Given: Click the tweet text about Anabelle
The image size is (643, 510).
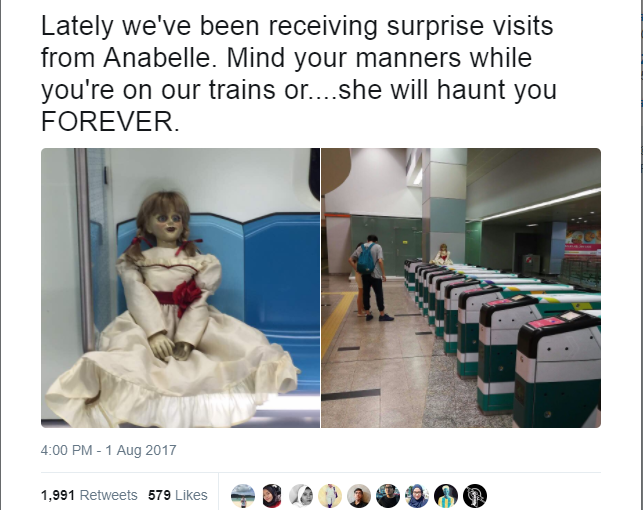Looking at the screenshot, I should [299, 74].
